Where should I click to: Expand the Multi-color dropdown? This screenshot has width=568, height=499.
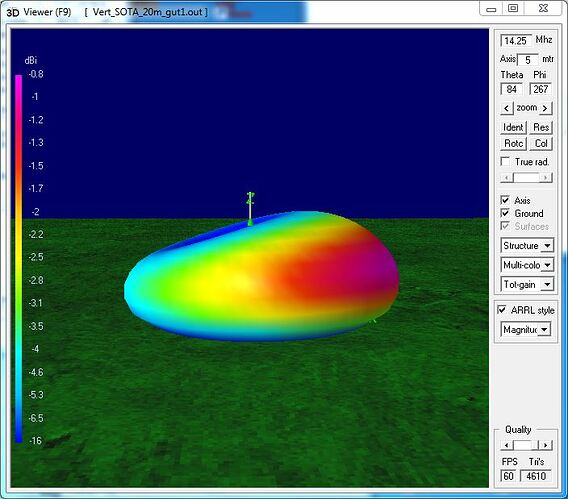click(x=527, y=265)
